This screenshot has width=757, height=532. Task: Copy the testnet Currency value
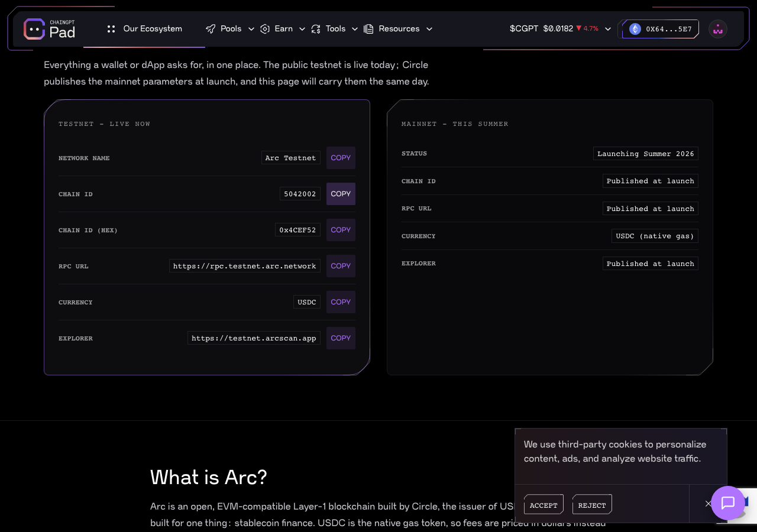click(x=341, y=302)
